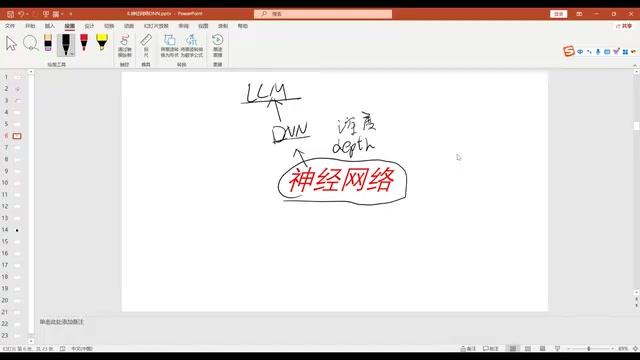Switch to the Animations (动画) tab
The height and width of the screenshot is (360, 640).
tap(129, 26)
